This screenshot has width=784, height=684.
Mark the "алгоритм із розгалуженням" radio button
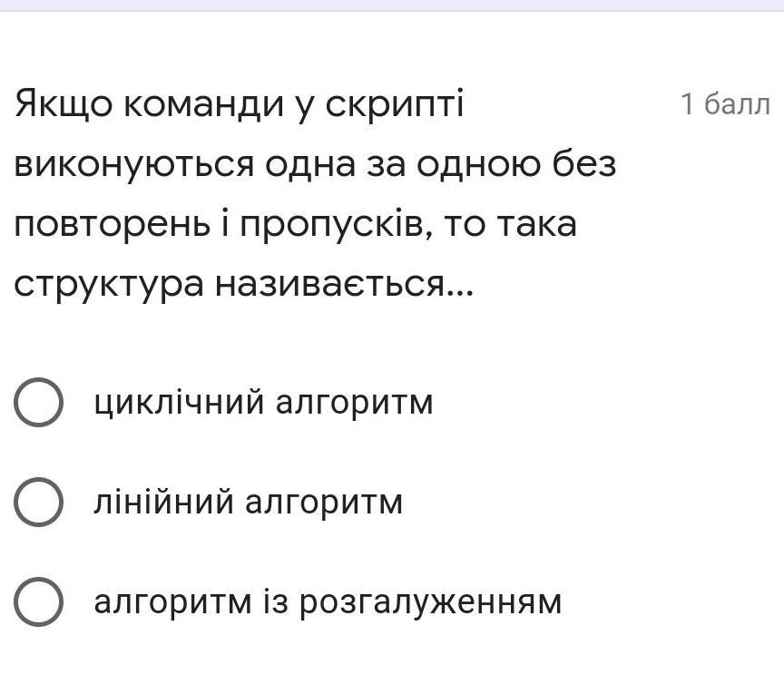[39, 601]
